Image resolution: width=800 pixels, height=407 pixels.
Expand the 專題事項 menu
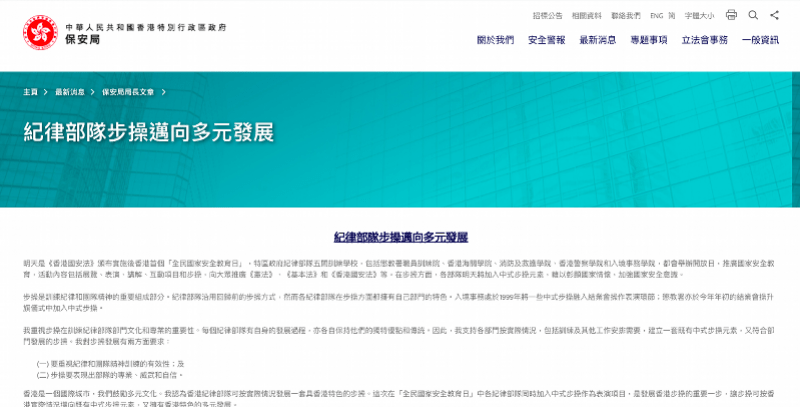pyautogui.click(x=649, y=40)
